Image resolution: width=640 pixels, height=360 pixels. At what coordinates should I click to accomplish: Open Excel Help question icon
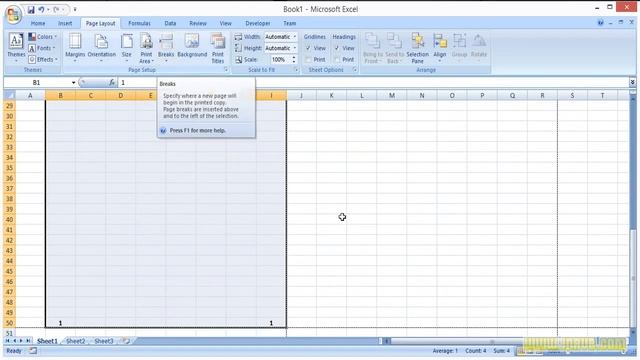(600, 23)
